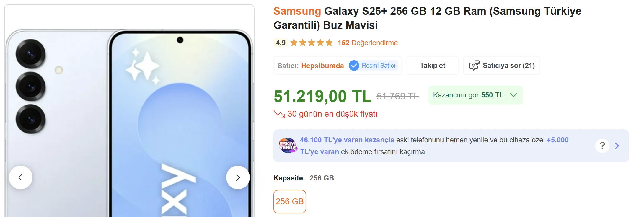Image resolution: width=644 pixels, height=217 pixels.
Task: Click the 46.100 TL'ye varan kazançla link
Action: 347,140
